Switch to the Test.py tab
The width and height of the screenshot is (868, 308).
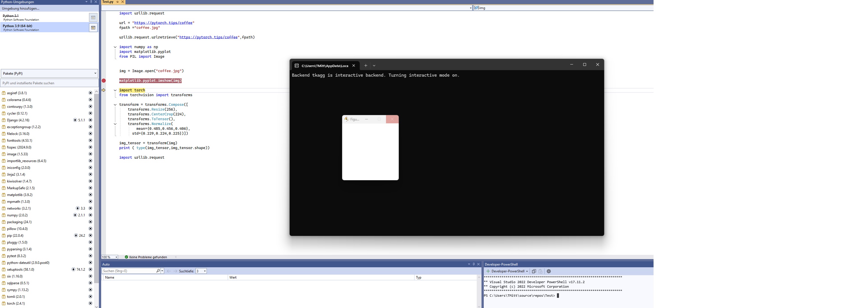108,2
